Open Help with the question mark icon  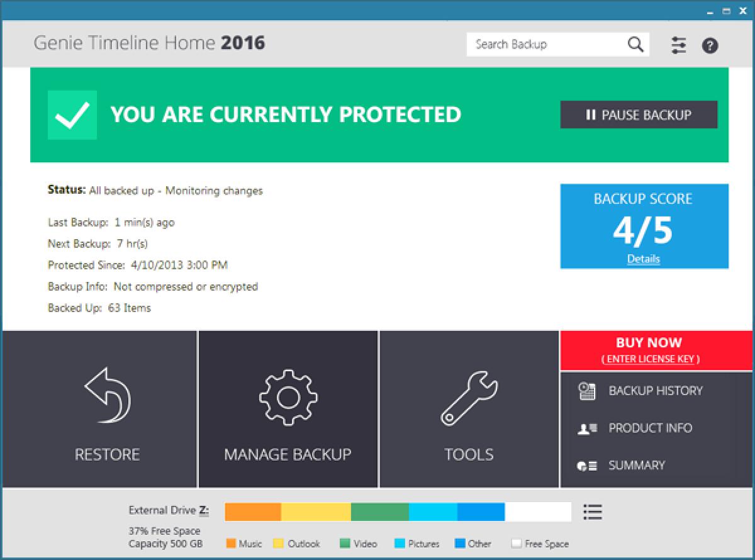[710, 45]
